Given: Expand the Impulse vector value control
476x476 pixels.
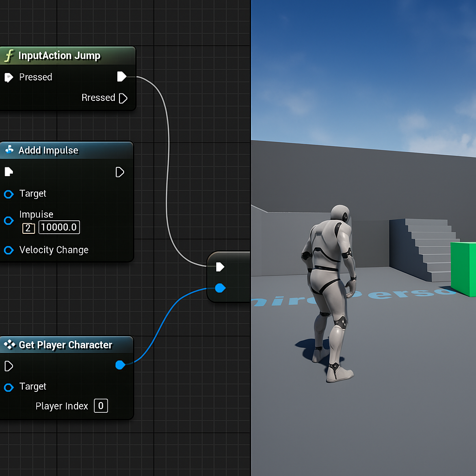Looking at the screenshot, I should [x=28, y=227].
